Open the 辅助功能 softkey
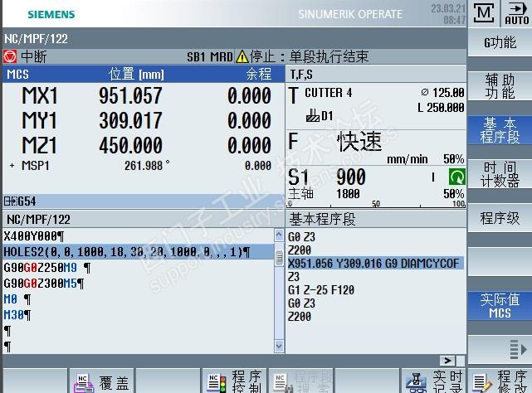Viewport: 532px width, 393px height. [x=500, y=86]
